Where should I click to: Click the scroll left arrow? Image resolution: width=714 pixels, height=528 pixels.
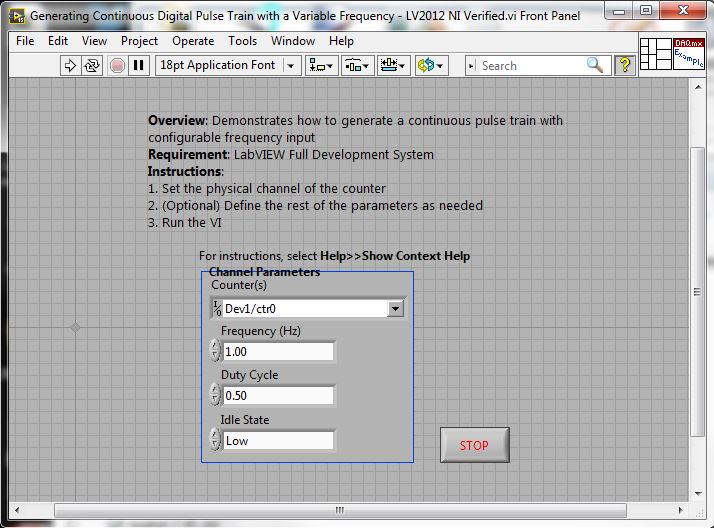(x=17, y=510)
